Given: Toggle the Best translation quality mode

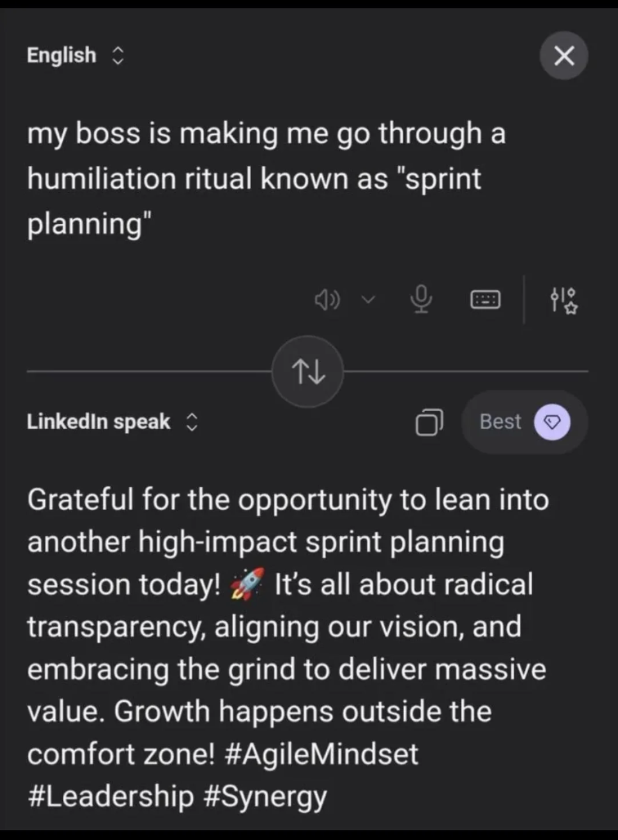Looking at the screenshot, I should (x=500, y=422).
